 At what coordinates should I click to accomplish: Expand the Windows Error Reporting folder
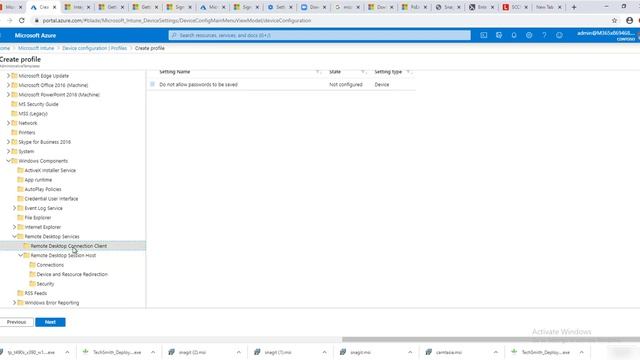14,302
